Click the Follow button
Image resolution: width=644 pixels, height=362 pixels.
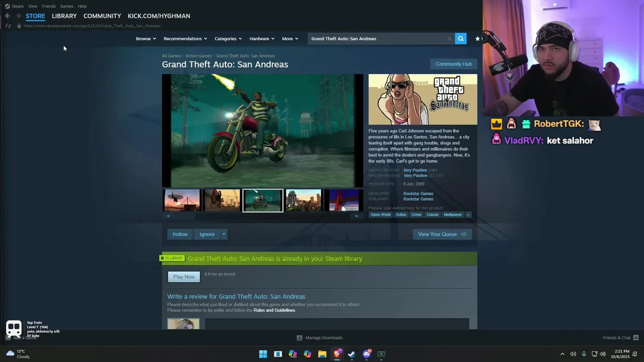(180, 234)
